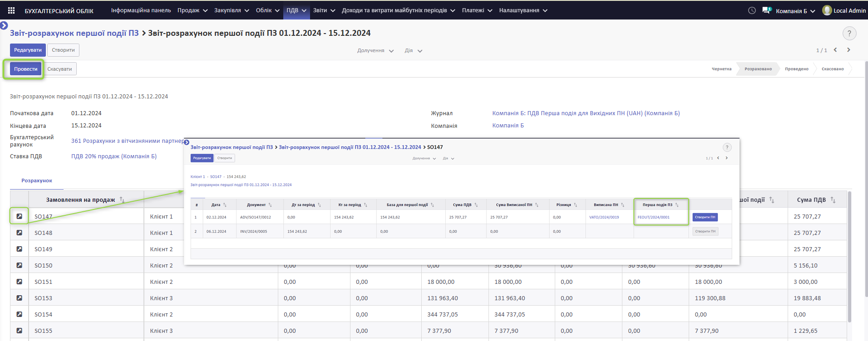Viewport: 868px width, 341px height.
Task: Sort Різниця column in SO147 inset
Action: tap(575, 205)
